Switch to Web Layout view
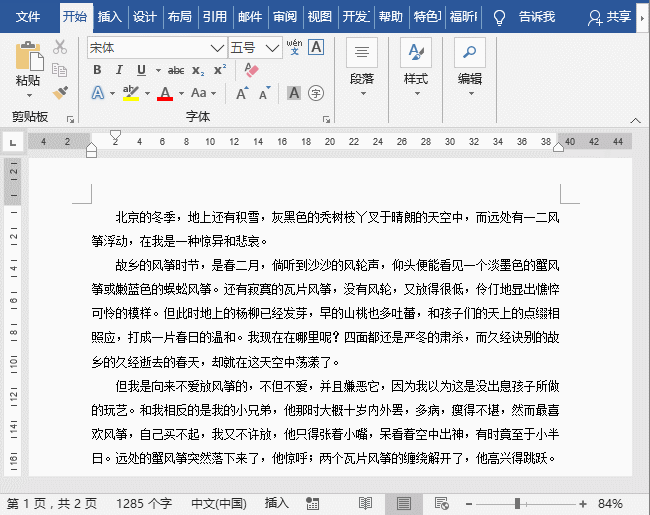The height and width of the screenshot is (515, 650). [x=441, y=503]
